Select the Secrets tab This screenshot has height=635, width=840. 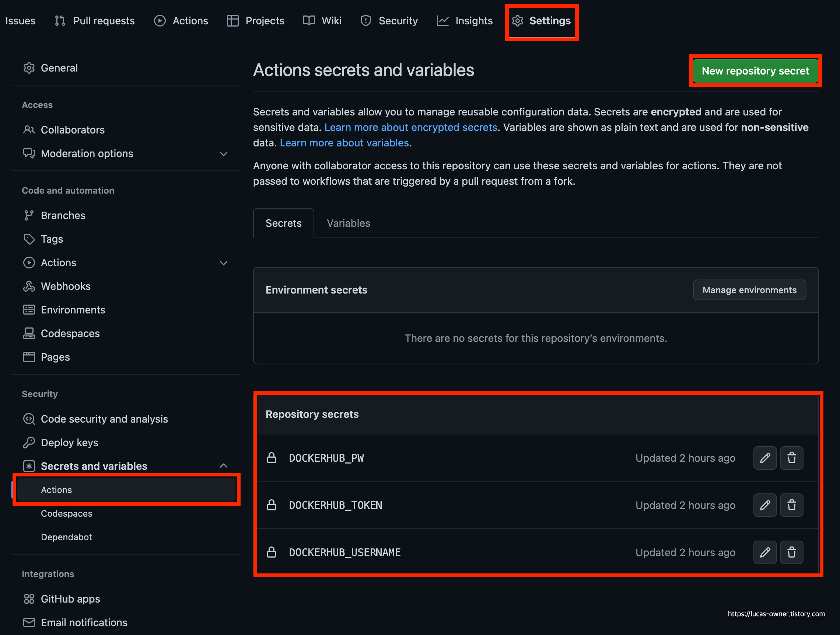tap(283, 223)
